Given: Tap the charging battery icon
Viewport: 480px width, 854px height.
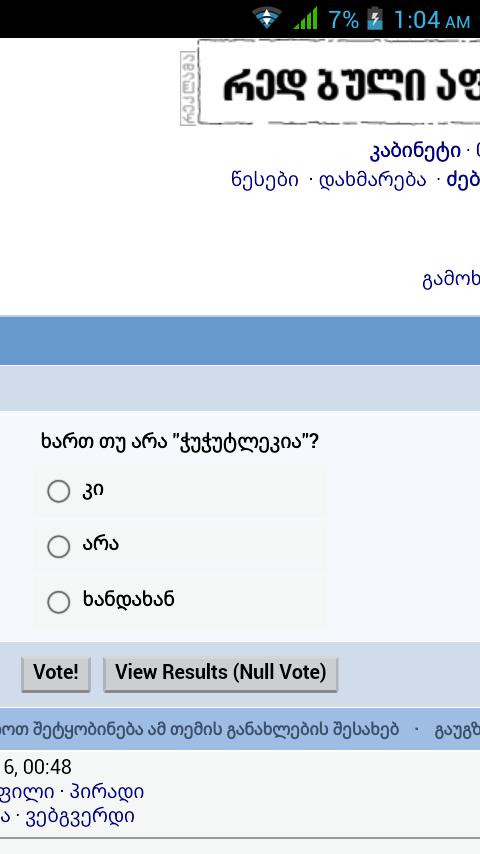Looking at the screenshot, I should point(375,19).
